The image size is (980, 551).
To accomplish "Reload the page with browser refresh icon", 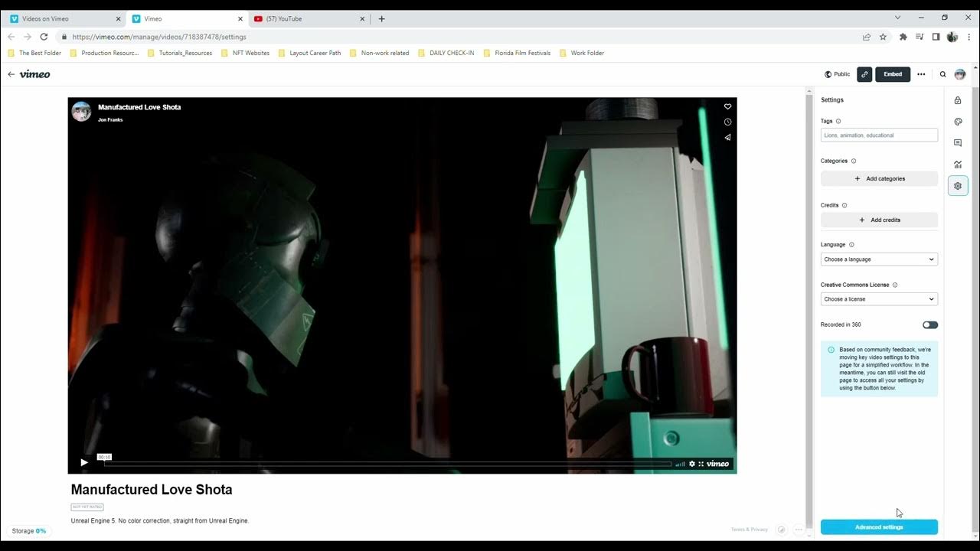I will pos(44,37).
